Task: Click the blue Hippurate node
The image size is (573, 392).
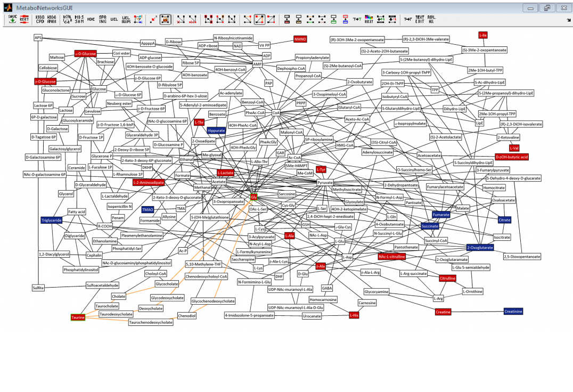Action: pos(216,130)
